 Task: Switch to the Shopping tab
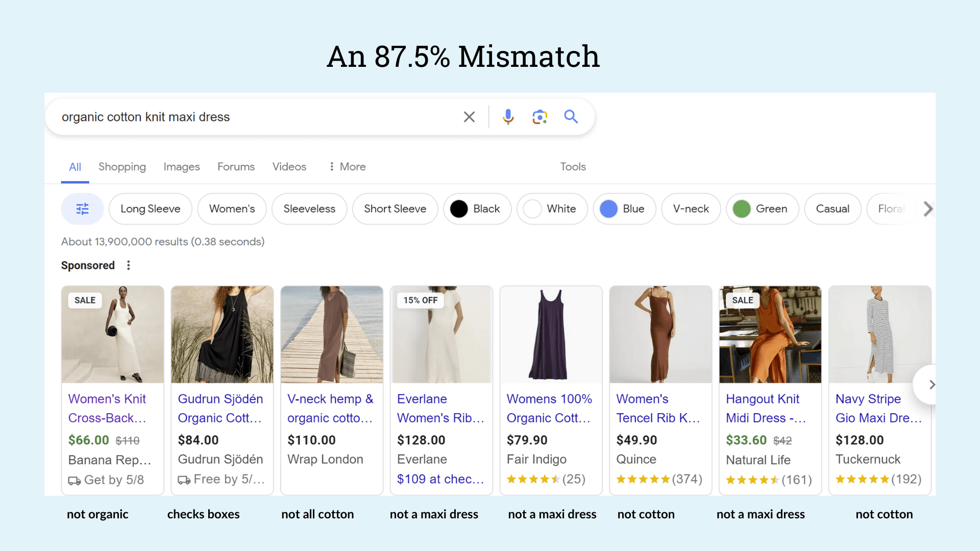point(122,167)
